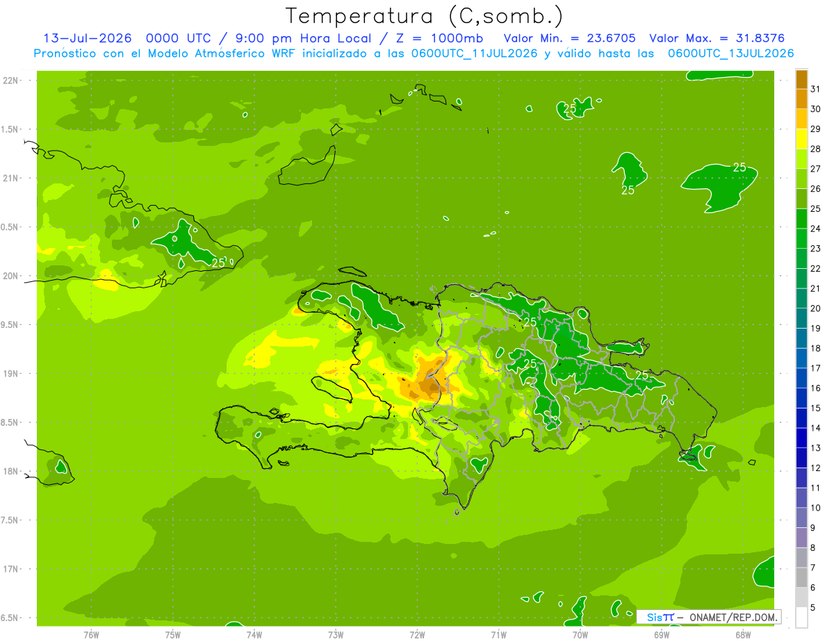Click the "74W" longitude axis label
834x644 pixels.
pos(254,634)
